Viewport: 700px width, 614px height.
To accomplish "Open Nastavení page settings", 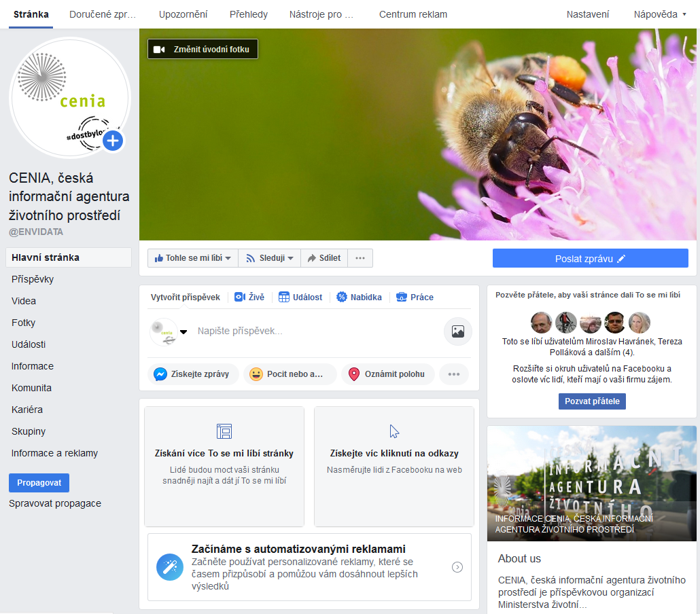I will pyautogui.click(x=587, y=15).
